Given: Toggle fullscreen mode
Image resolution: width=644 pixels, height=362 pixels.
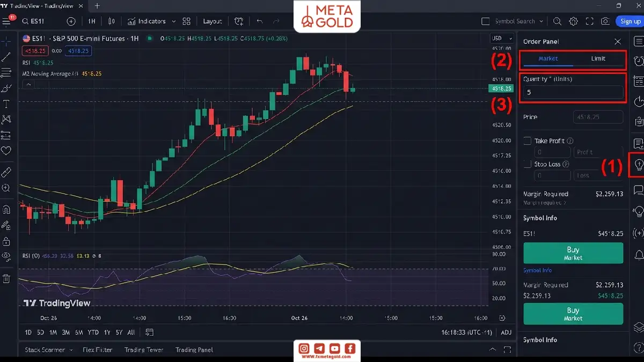Looking at the screenshot, I should (x=590, y=21).
